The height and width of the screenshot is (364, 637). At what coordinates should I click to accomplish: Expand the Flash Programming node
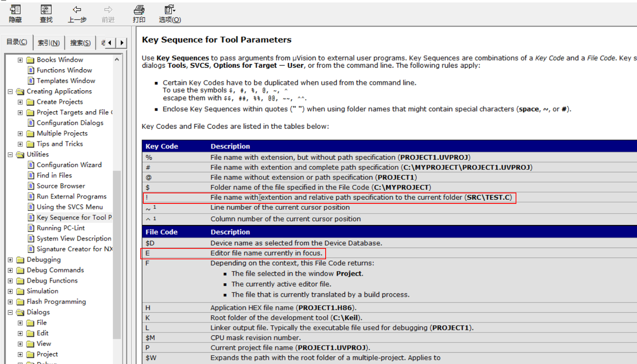pyautogui.click(x=10, y=302)
